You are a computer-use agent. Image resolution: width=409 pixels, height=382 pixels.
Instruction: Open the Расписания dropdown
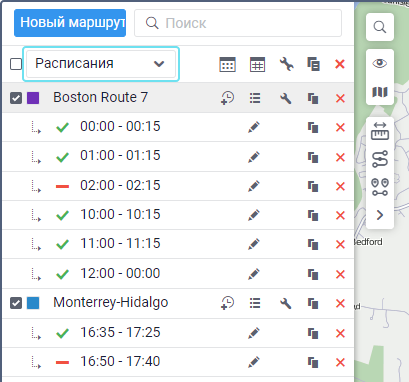101,64
